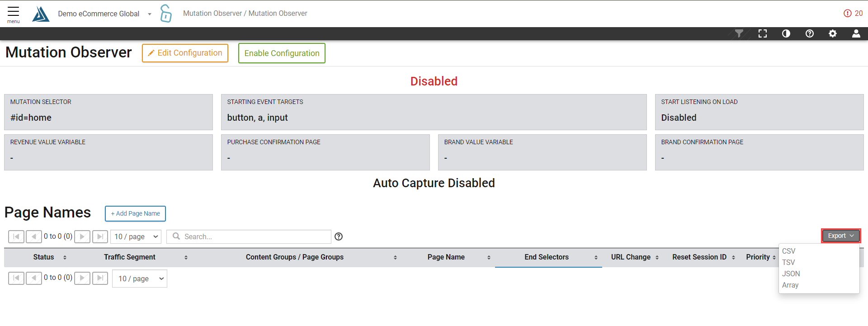The height and width of the screenshot is (326, 868).
Task: Toggle the contrast theme icon
Action: [786, 33]
